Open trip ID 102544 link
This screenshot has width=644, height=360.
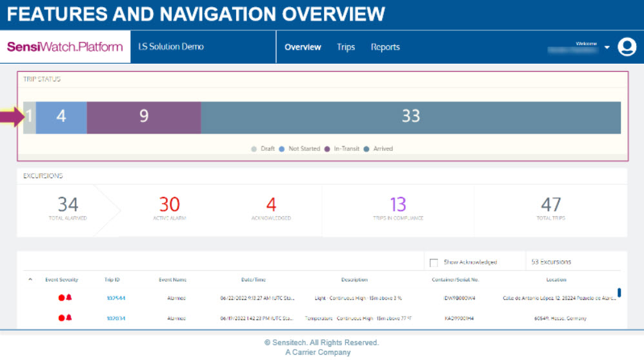(x=116, y=298)
